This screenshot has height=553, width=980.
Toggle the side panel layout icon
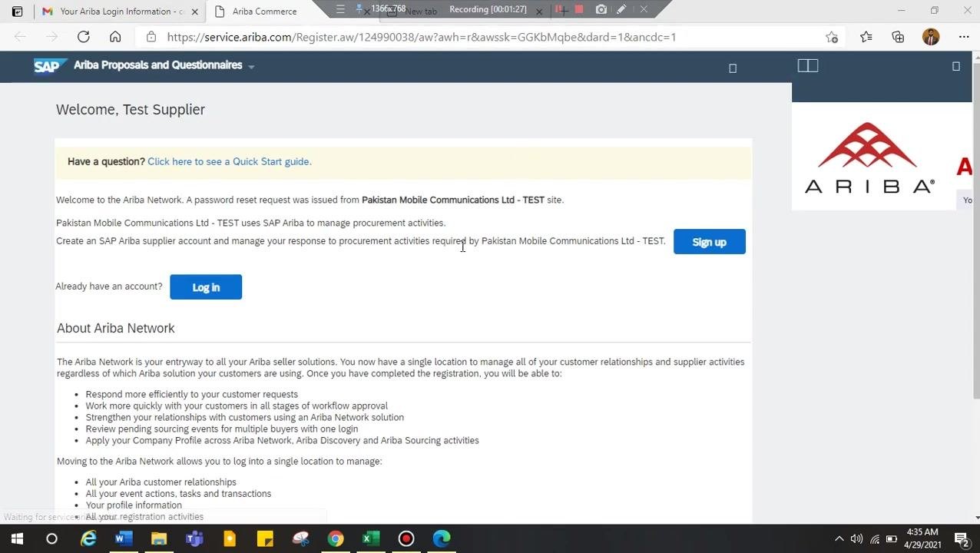808,66
